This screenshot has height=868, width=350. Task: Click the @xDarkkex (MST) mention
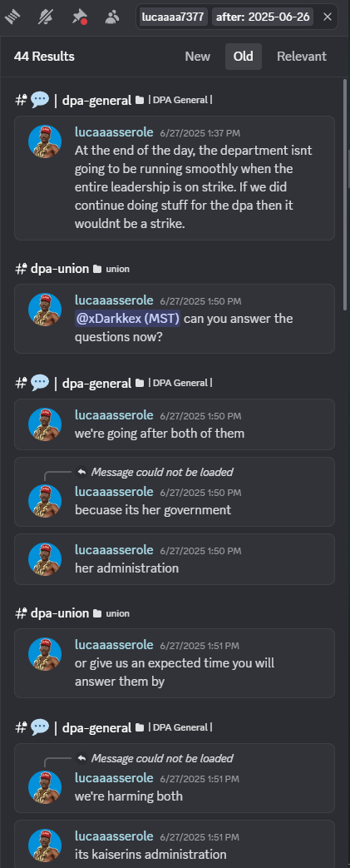point(128,319)
